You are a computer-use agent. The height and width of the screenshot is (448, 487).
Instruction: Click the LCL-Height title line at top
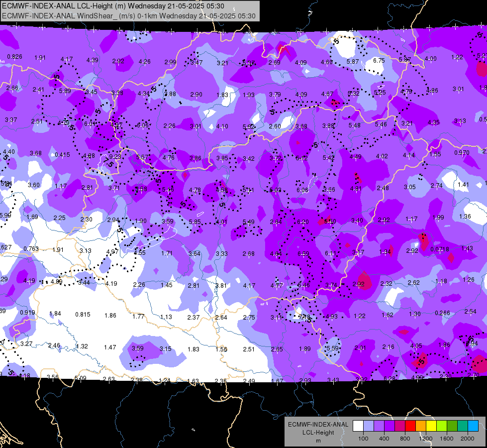tap(113, 6)
